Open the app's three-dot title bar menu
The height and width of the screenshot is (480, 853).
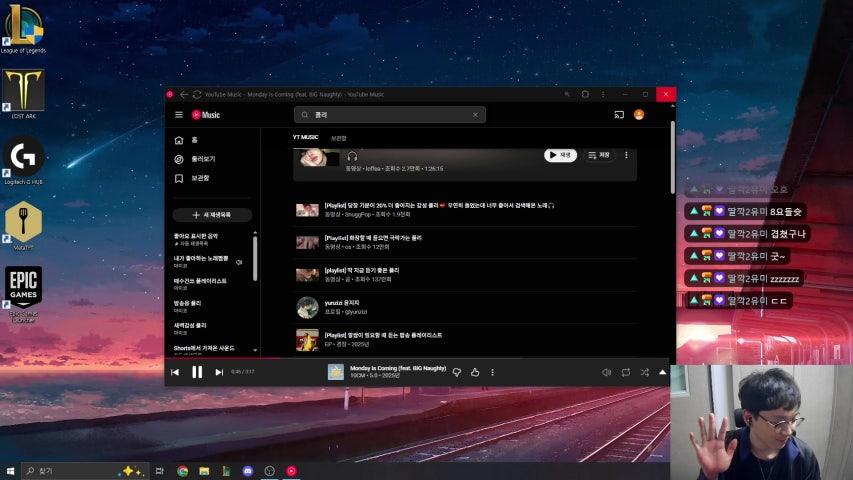(603, 94)
